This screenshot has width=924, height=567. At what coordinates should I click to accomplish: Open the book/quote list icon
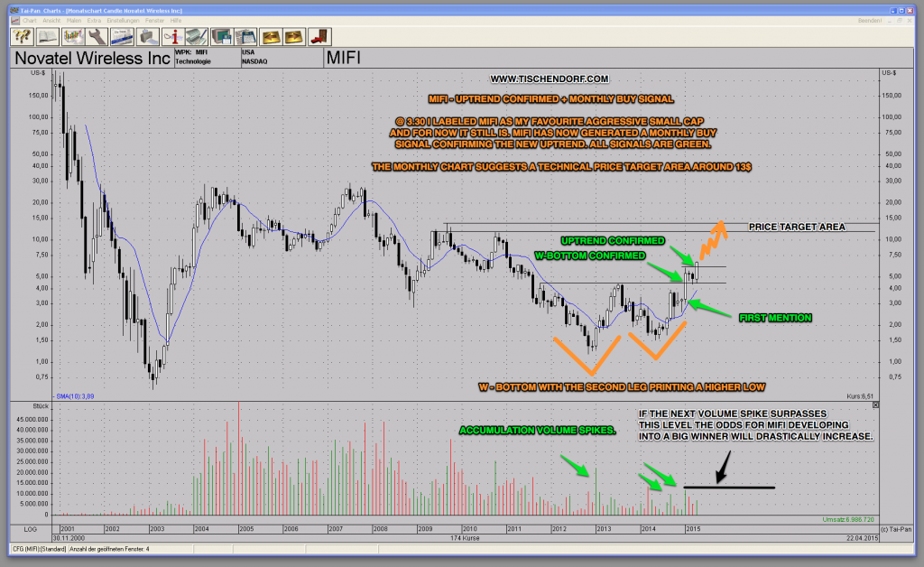[x=47, y=36]
